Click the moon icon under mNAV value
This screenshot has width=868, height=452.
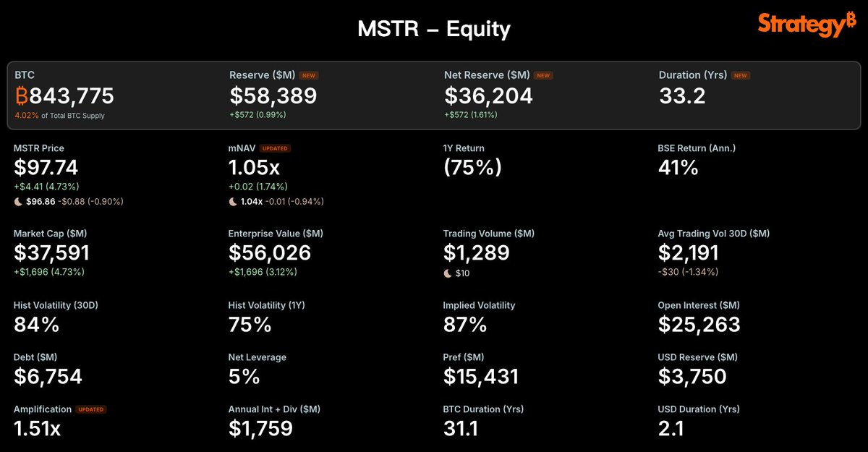tap(233, 201)
